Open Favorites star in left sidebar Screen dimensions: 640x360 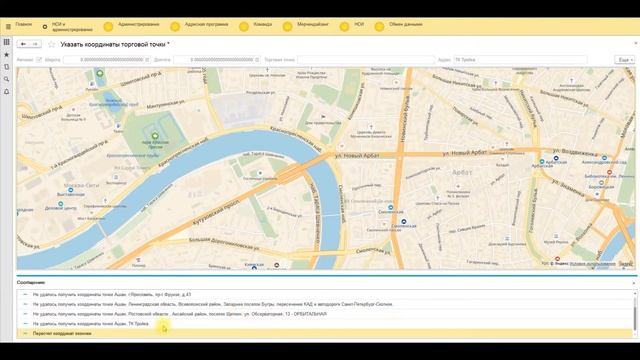point(7,54)
